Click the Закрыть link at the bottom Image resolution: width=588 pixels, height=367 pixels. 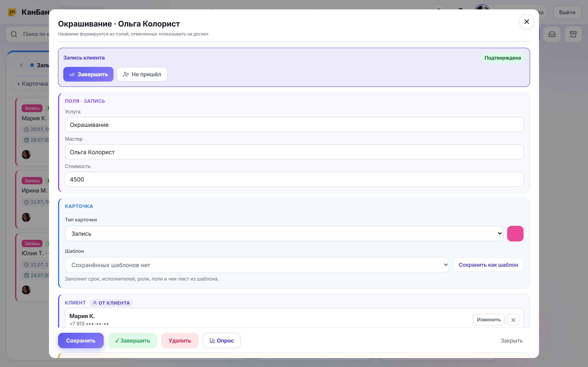511,340
